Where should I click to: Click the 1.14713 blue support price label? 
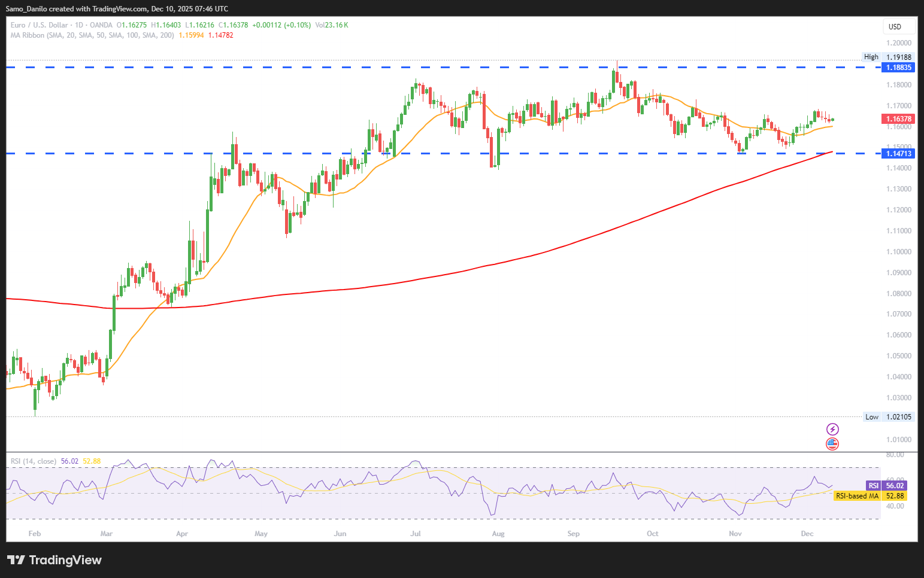click(x=899, y=154)
